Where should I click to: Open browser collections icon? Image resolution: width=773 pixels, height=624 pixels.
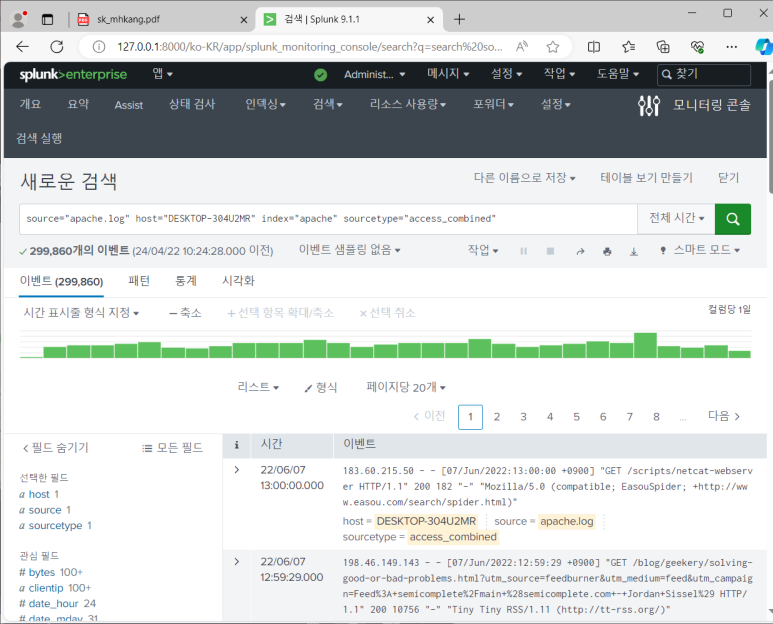click(x=663, y=47)
